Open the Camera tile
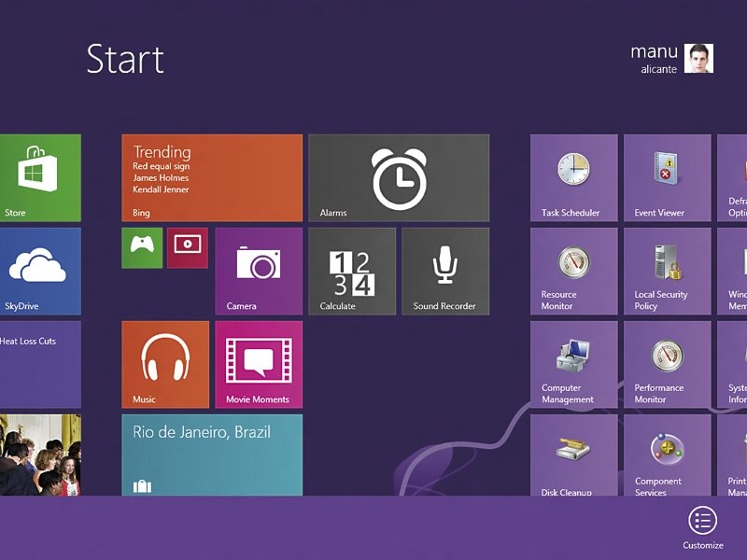The width and height of the screenshot is (747, 560). point(259,271)
